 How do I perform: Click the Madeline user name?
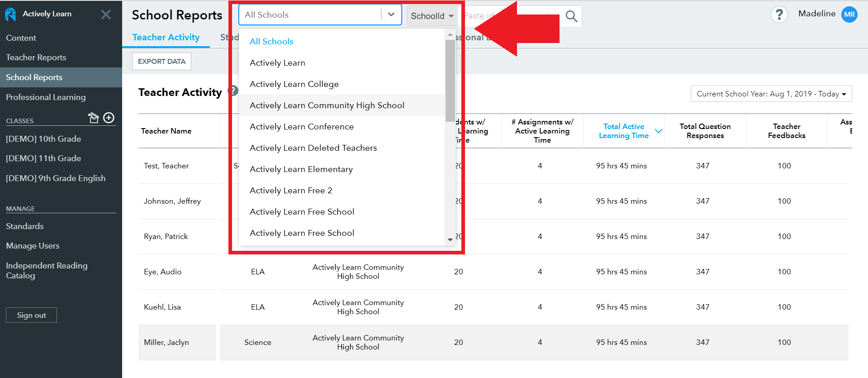point(817,14)
